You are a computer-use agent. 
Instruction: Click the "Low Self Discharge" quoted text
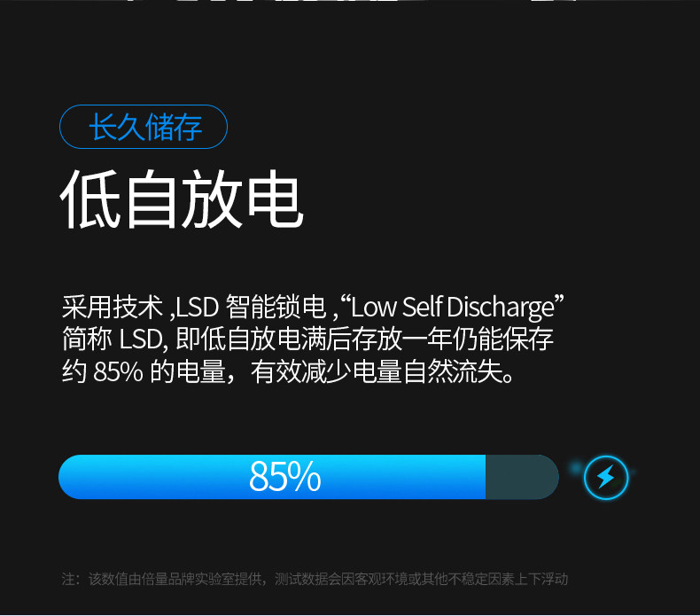click(452, 307)
